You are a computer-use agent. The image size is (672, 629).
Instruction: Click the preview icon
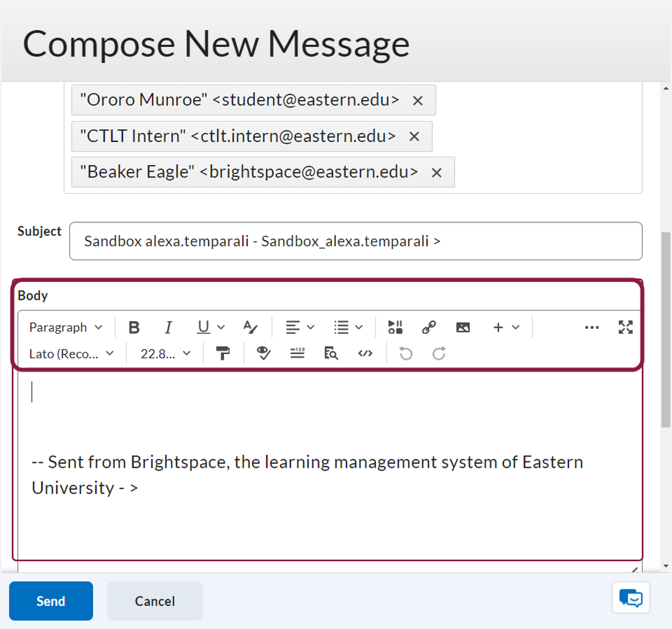click(x=331, y=354)
